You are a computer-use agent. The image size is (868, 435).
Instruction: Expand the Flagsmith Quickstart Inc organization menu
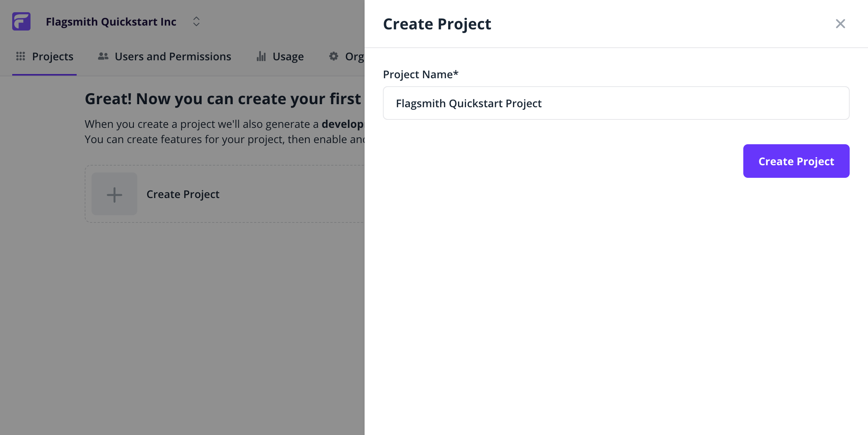(x=196, y=21)
